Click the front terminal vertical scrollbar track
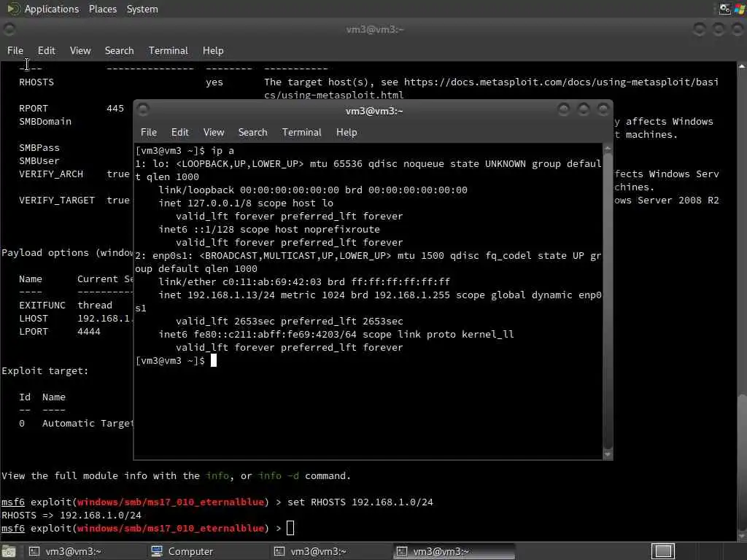 coord(608,301)
